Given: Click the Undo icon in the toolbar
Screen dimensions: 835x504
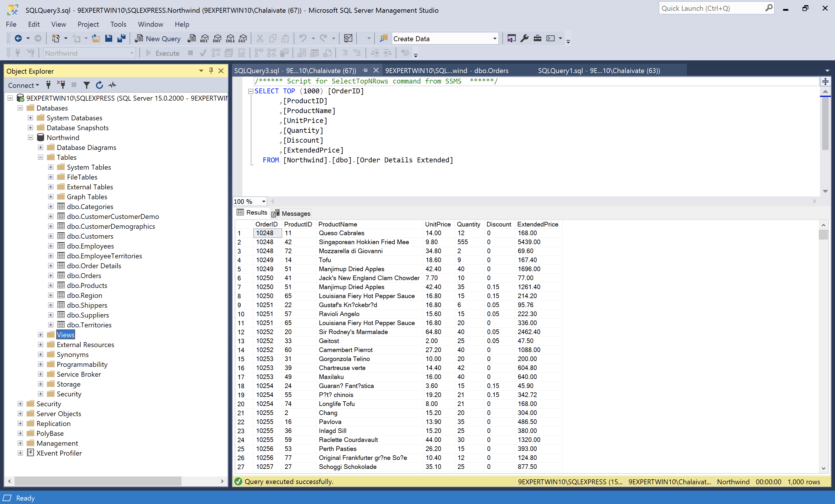Looking at the screenshot, I should (303, 38).
